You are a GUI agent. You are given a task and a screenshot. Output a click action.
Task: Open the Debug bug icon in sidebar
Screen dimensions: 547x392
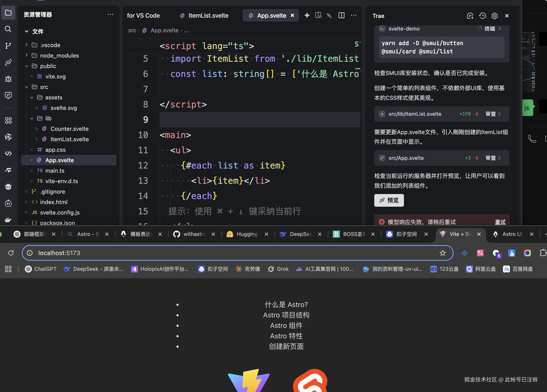[x=8, y=79]
